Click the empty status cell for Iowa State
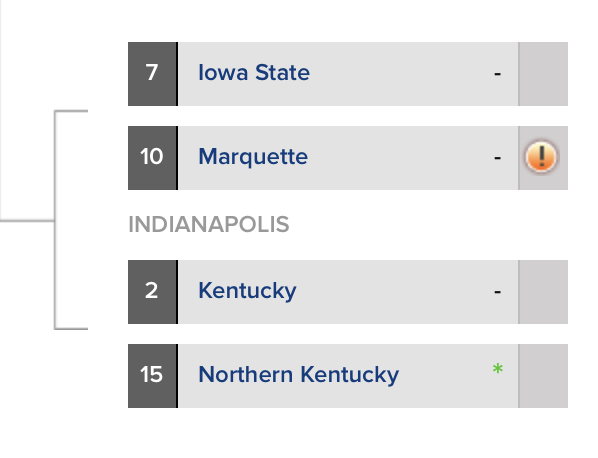This screenshot has width=598, height=458. pyautogui.click(x=543, y=74)
